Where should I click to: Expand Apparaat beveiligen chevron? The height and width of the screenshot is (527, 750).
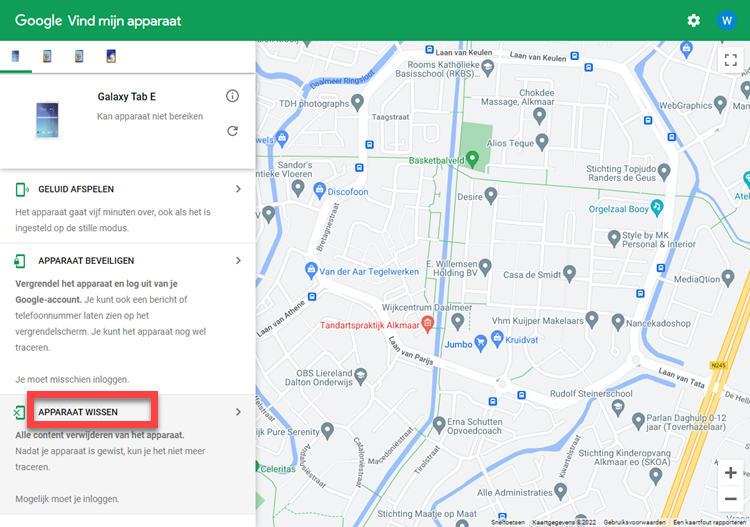238,261
